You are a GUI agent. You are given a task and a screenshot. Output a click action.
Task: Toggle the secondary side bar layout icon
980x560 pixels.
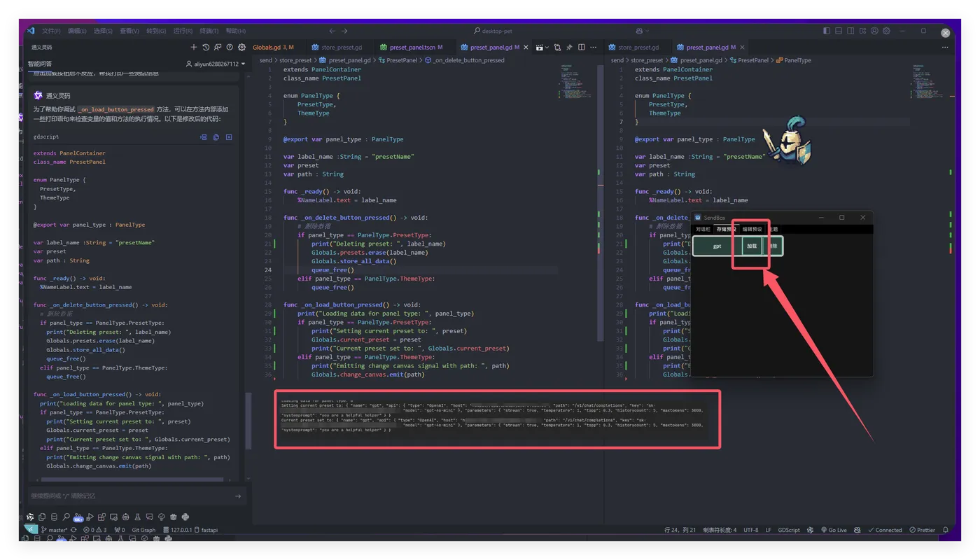(x=850, y=31)
